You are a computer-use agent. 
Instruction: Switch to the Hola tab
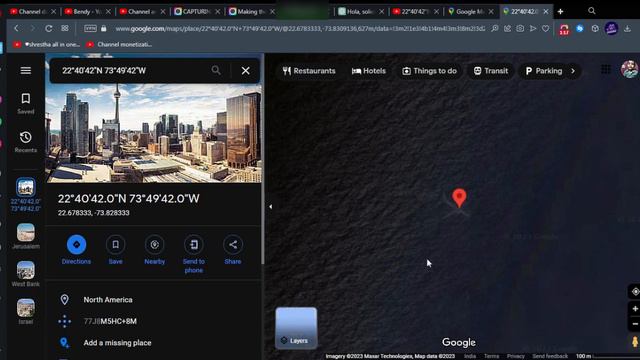click(361, 11)
